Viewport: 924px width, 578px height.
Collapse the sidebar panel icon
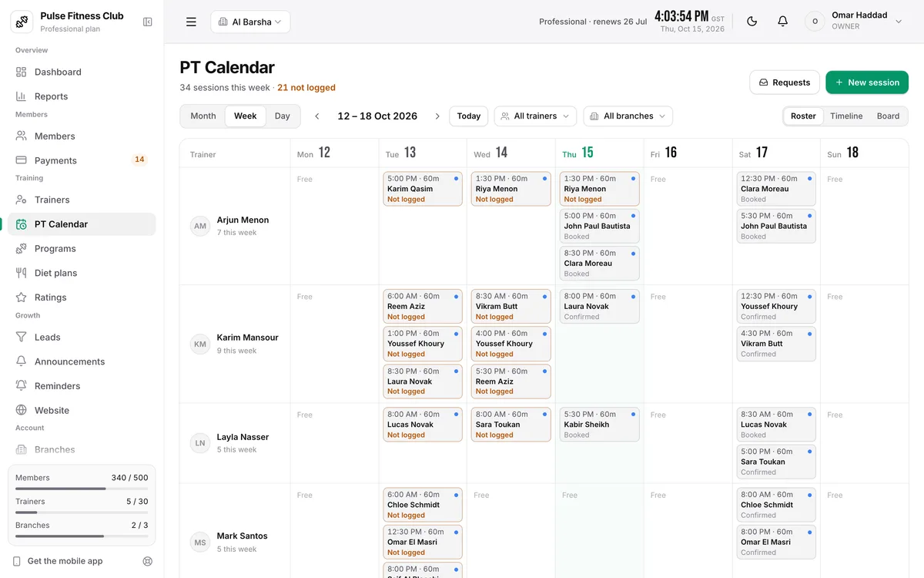click(x=148, y=22)
